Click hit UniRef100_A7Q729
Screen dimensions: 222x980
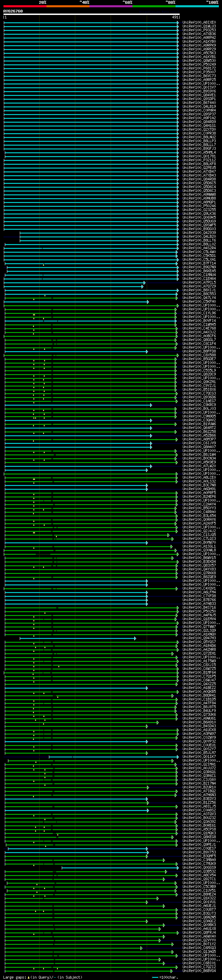(x=199, y=286)
